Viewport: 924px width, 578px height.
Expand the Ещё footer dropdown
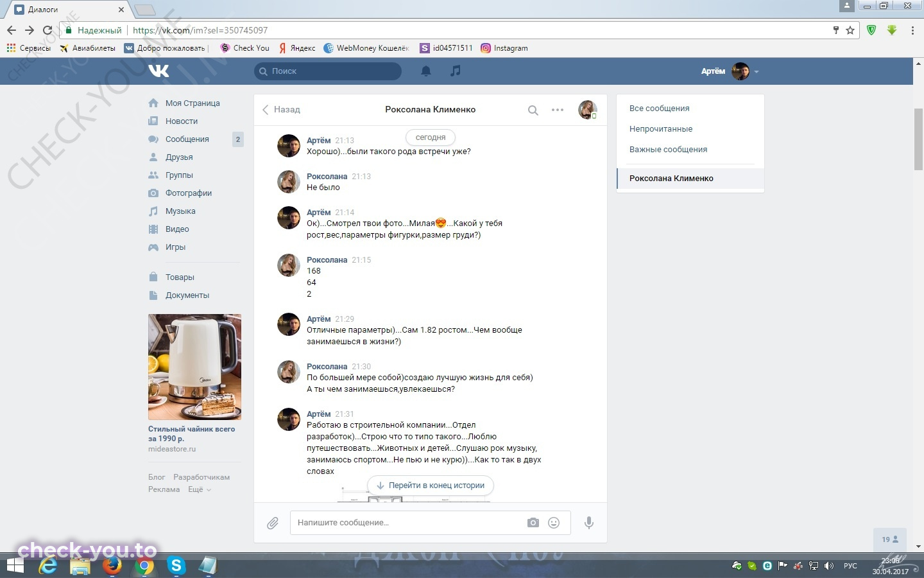coord(199,489)
